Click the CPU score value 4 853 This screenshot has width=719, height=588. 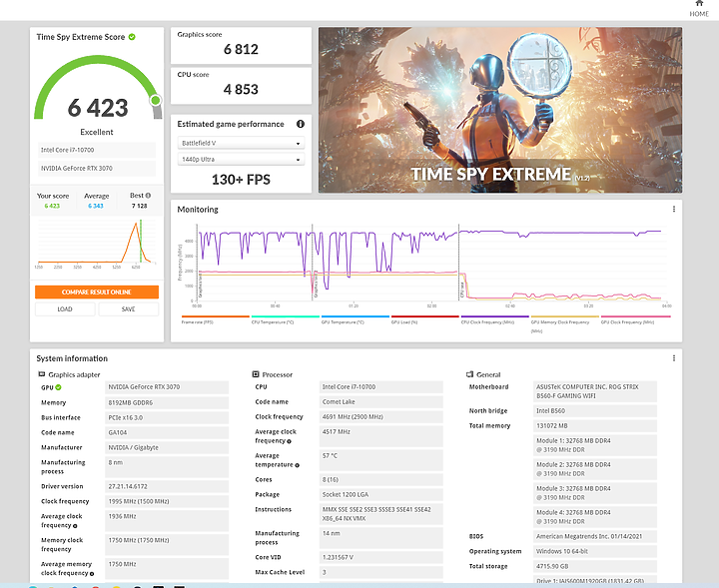241,89
